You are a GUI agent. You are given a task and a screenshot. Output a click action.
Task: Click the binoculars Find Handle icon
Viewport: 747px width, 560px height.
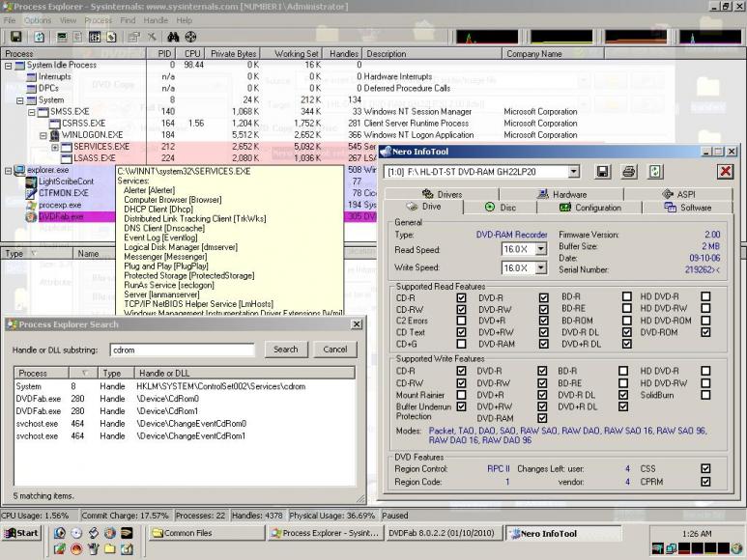(x=175, y=37)
